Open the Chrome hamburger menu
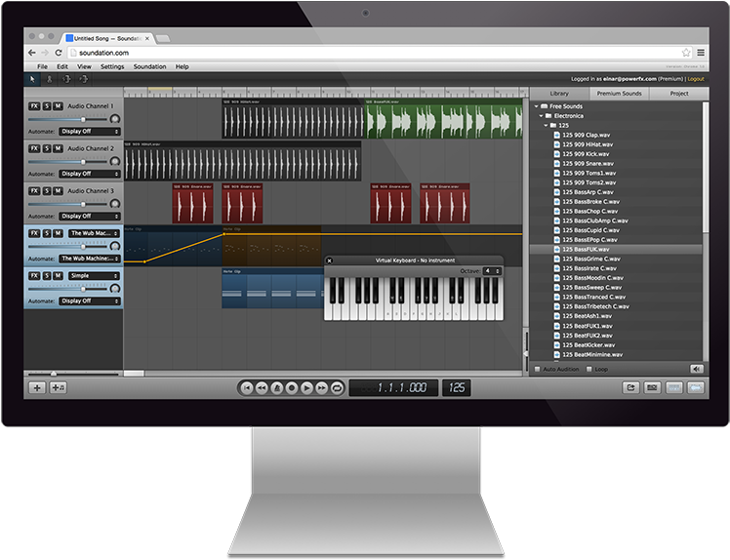 click(701, 53)
